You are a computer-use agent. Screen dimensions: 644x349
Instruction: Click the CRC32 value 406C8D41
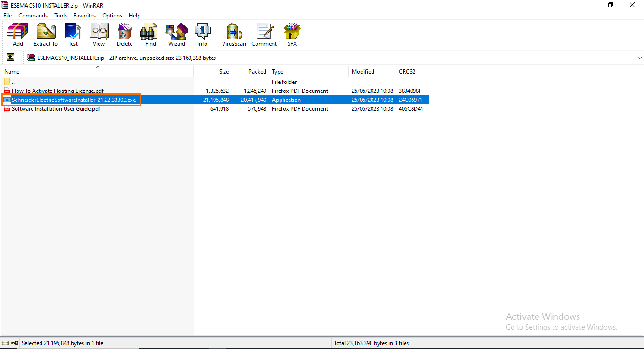pyautogui.click(x=411, y=109)
